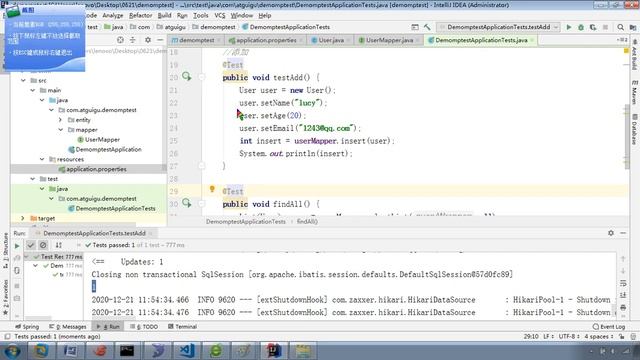Toggle show ignored tests button in Run panel

point(43,245)
